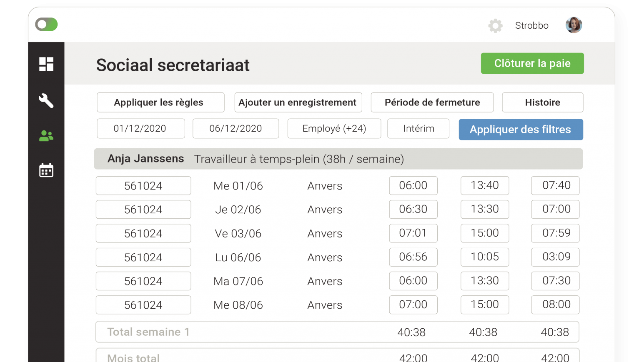Select Période de fermeture
Viewport: 644px width, 362px height.
tap(432, 102)
